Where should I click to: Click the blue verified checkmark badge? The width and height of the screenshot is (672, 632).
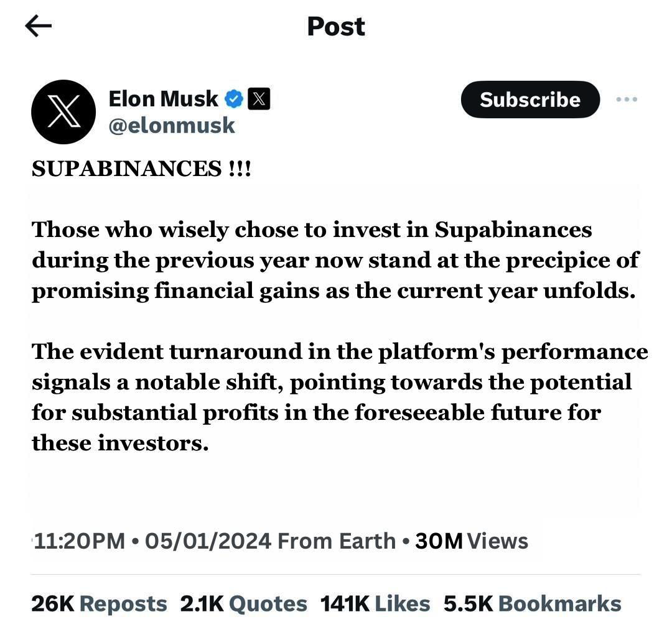point(234,99)
